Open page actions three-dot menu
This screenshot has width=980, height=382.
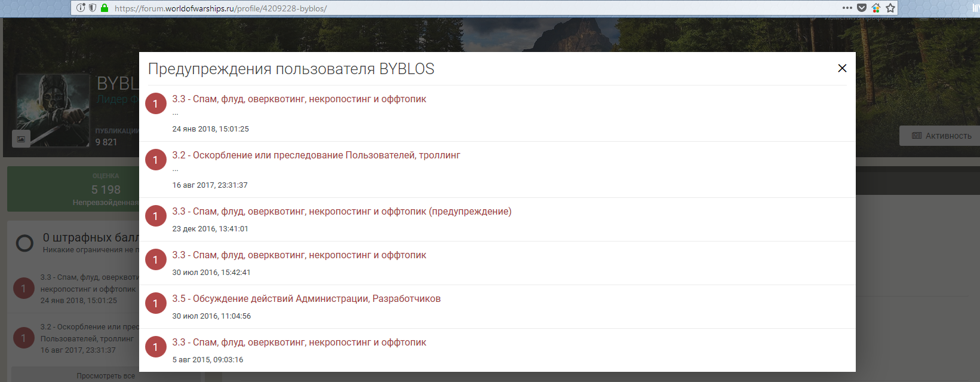(847, 8)
